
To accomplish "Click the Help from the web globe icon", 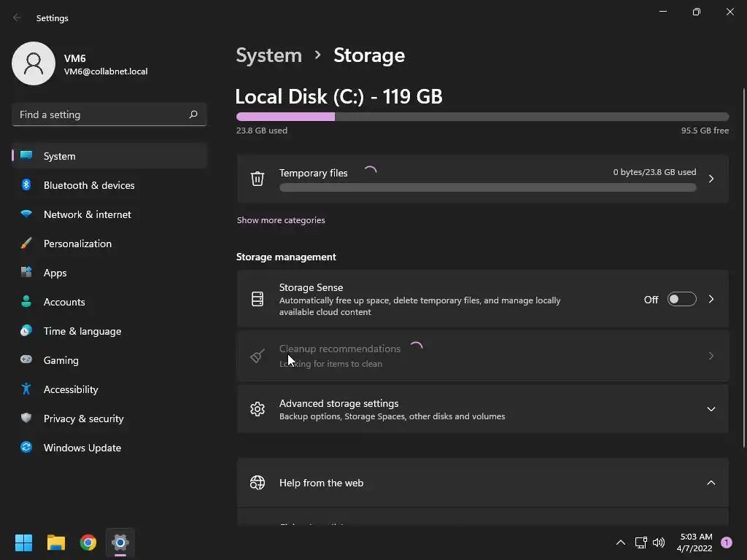I will click(x=258, y=483).
